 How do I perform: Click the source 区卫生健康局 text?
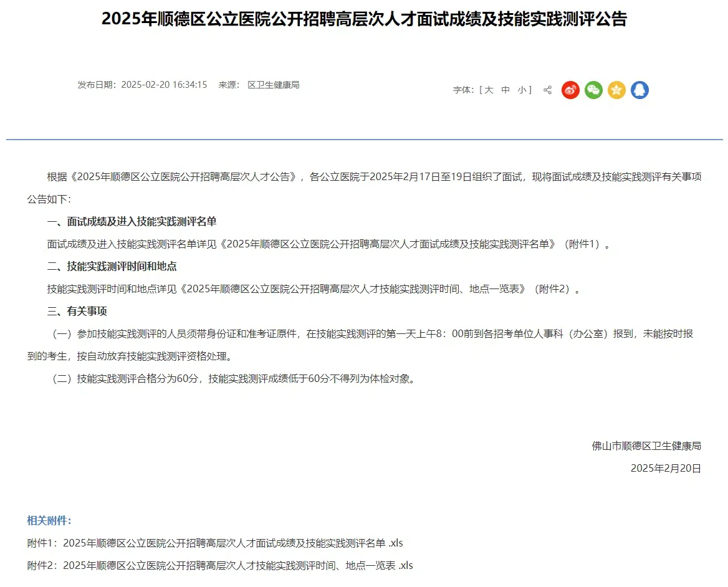[x=274, y=85]
